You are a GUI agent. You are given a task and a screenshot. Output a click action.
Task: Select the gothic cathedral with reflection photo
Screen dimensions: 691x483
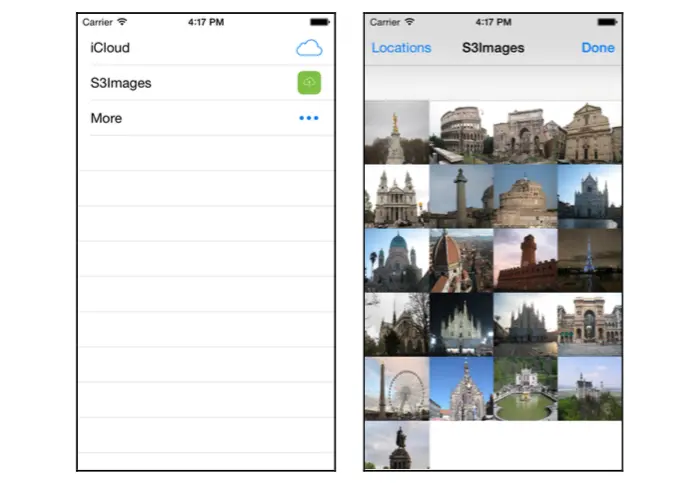coord(590,196)
